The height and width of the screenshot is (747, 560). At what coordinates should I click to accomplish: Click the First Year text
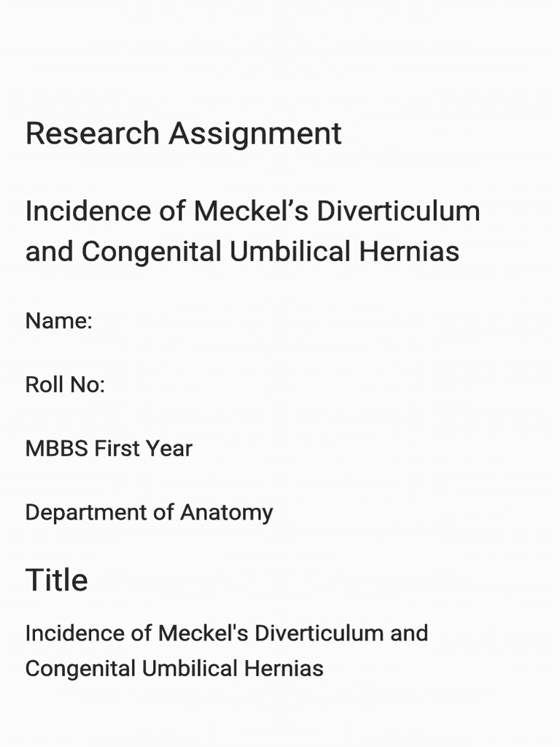pyautogui.click(x=144, y=449)
